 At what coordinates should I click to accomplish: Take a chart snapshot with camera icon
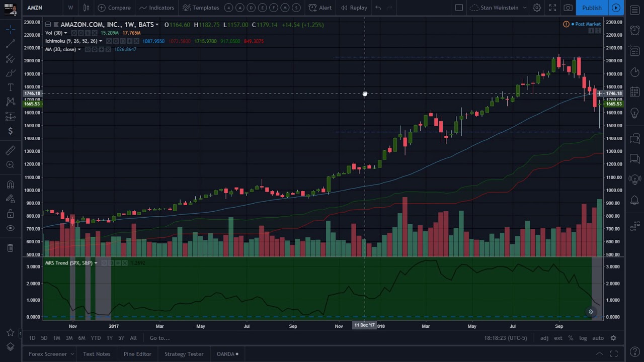pos(568,8)
